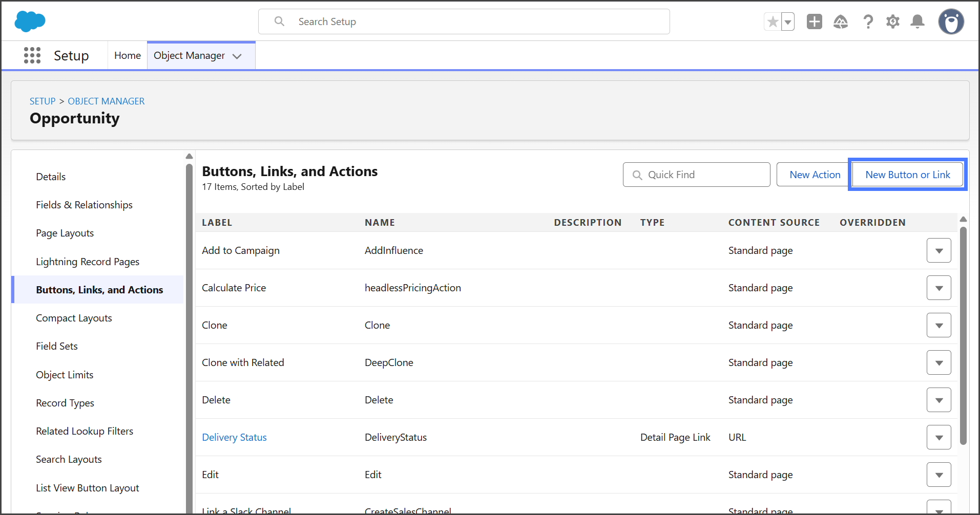Open the Help question mark icon
980x515 pixels.
click(x=868, y=22)
